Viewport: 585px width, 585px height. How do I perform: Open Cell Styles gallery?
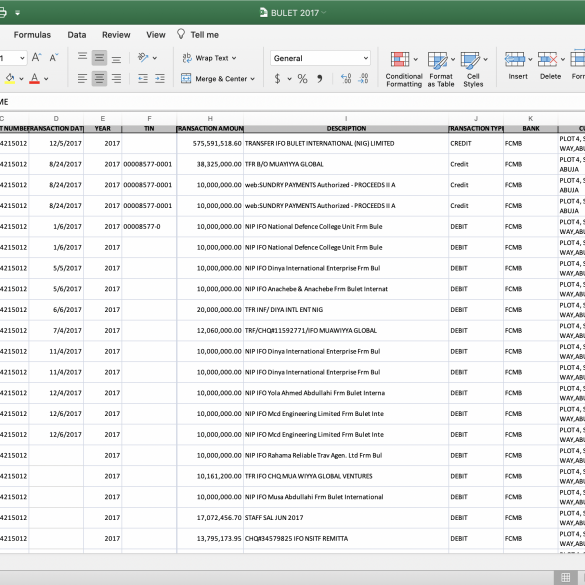(473, 70)
